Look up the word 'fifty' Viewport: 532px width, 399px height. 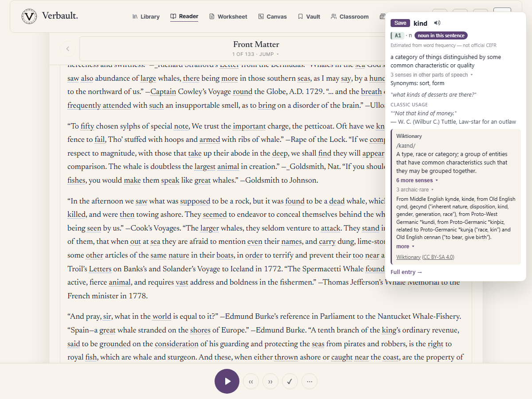[87, 126]
